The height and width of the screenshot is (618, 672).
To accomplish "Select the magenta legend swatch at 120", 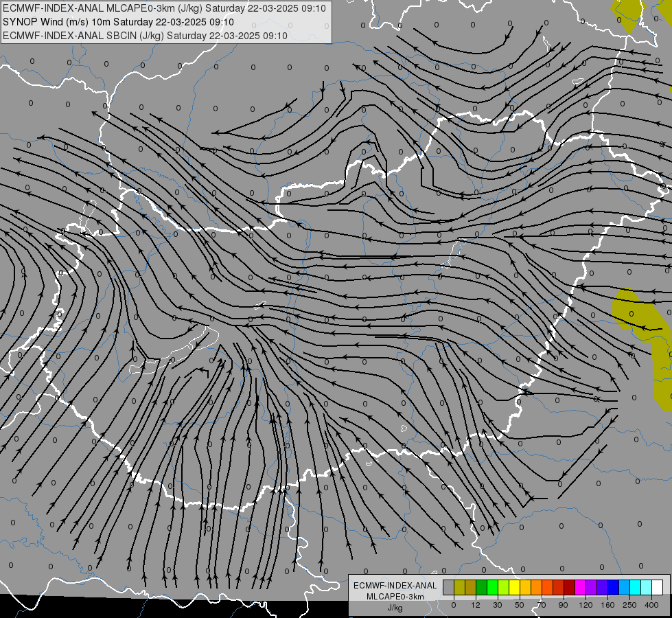I will [x=580, y=587].
